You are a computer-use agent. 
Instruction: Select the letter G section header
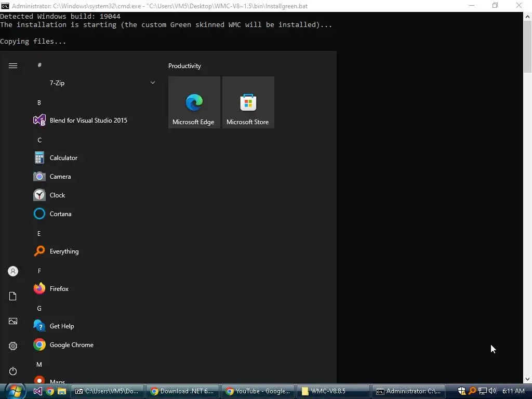[39, 309]
